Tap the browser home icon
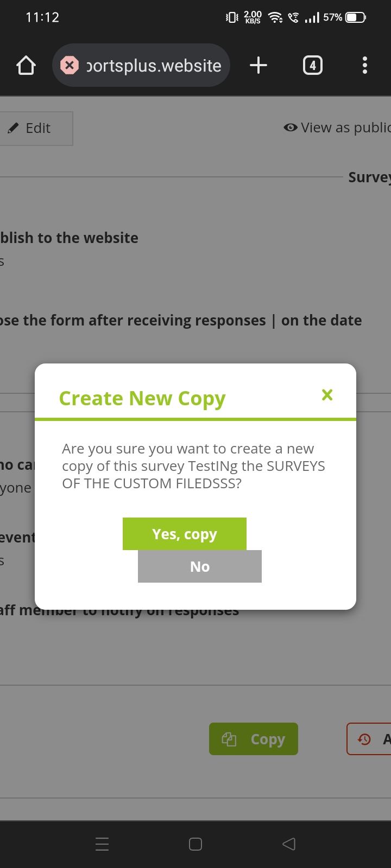391x868 pixels. (x=26, y=66)
